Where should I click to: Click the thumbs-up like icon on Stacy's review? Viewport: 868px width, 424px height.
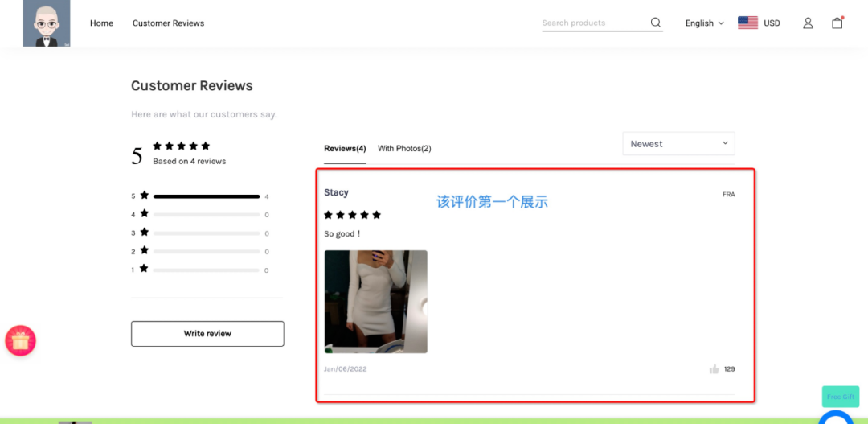tap(714, 369)
